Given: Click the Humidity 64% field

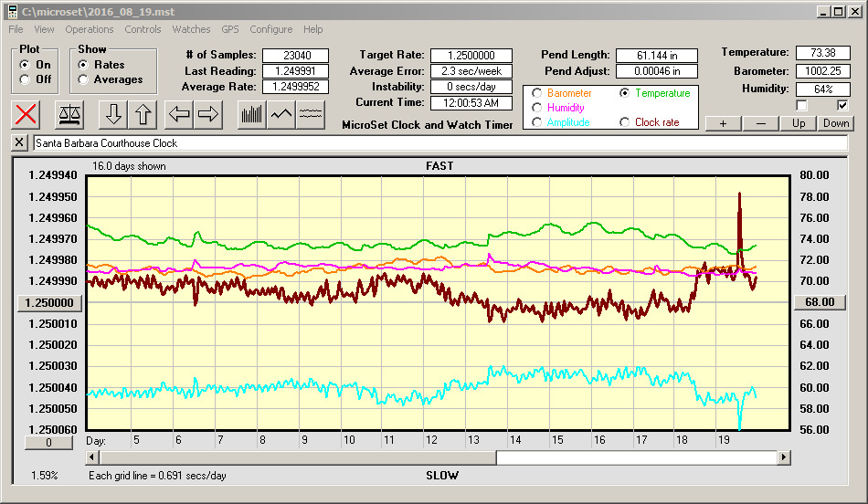Looking at the screenshot, I should 822,89.
